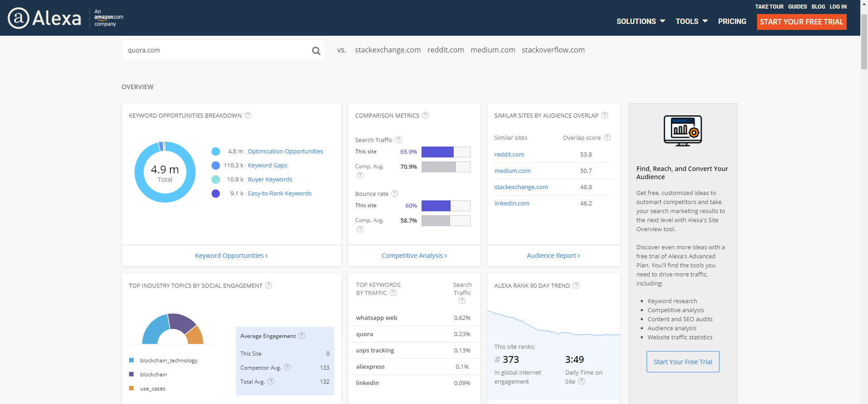Viewport: 868px width, 404px height.
Task: Click help icon under Search Traffic column
Action: pyautogui.click(x=462, y=301)
